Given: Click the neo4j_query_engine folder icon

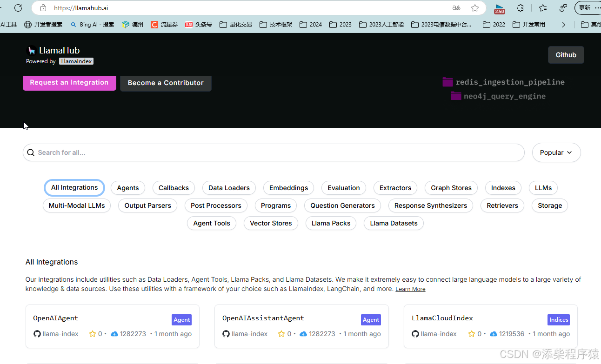Looking at the screenshot, I should (x=456, y=96).
